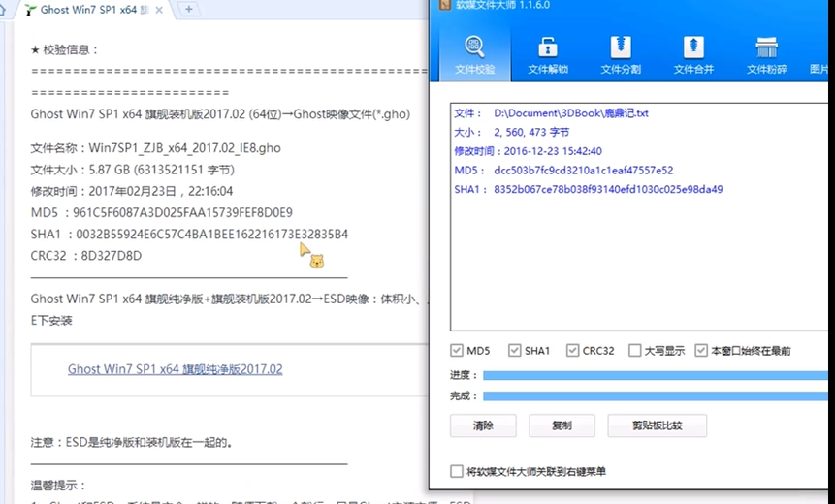835x504 pixels.
Task: Click the 剪贴板比较 (clipboard compare) button
Action: 658,425
